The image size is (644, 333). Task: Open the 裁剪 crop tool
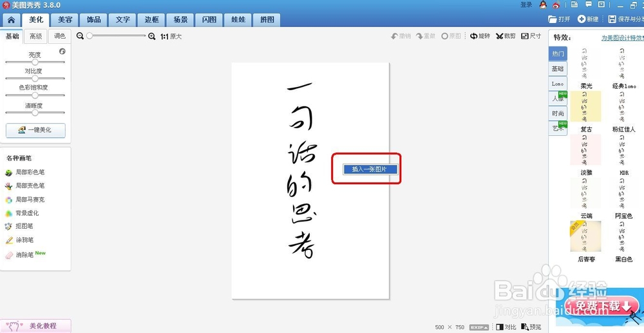[x=506, y=36]
